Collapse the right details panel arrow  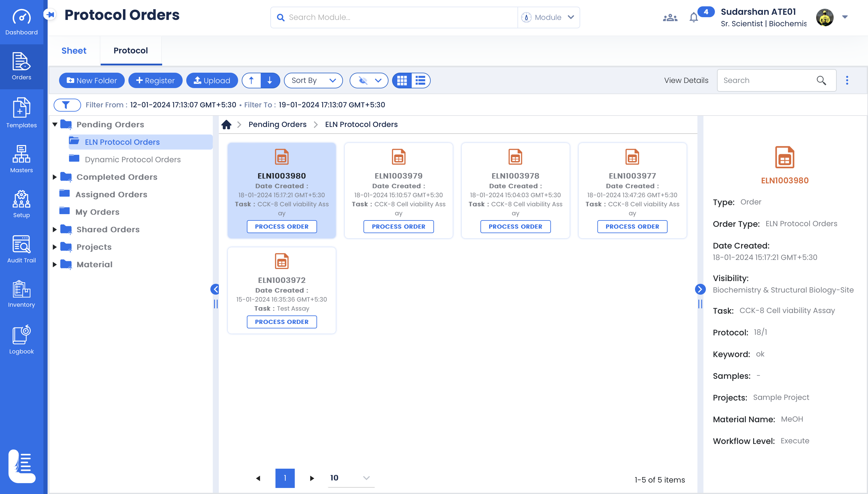point(700,289)
